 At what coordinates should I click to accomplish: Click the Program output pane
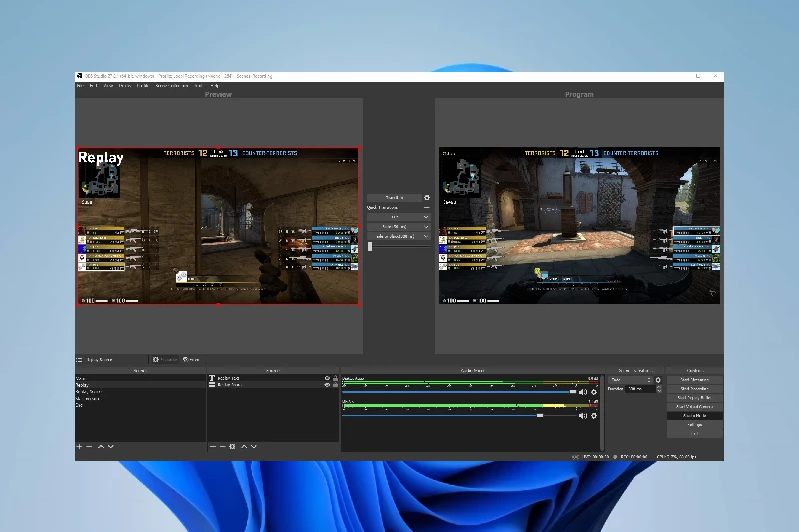click(x=579, y=226)
